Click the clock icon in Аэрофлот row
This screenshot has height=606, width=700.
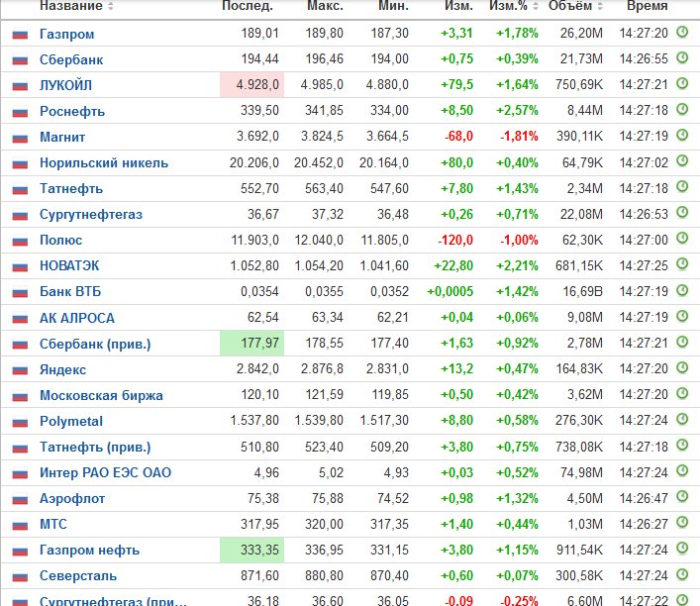pyautogui.click(x=682, y=497)
